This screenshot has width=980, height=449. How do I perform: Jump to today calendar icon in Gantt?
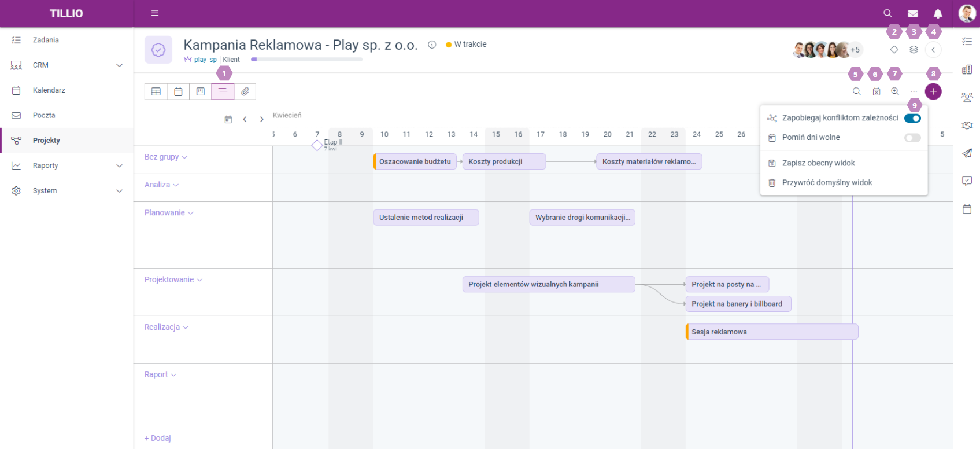coord(228,119)
